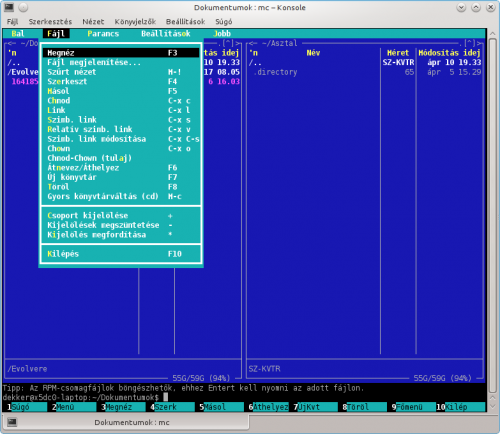Click the Méret column header in right panel

click(x=398, y=53)
